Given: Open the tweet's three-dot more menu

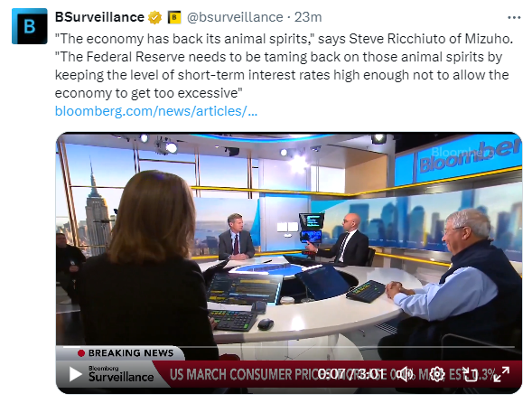Looking at the screenshot, I should click(x=514, y=17).
